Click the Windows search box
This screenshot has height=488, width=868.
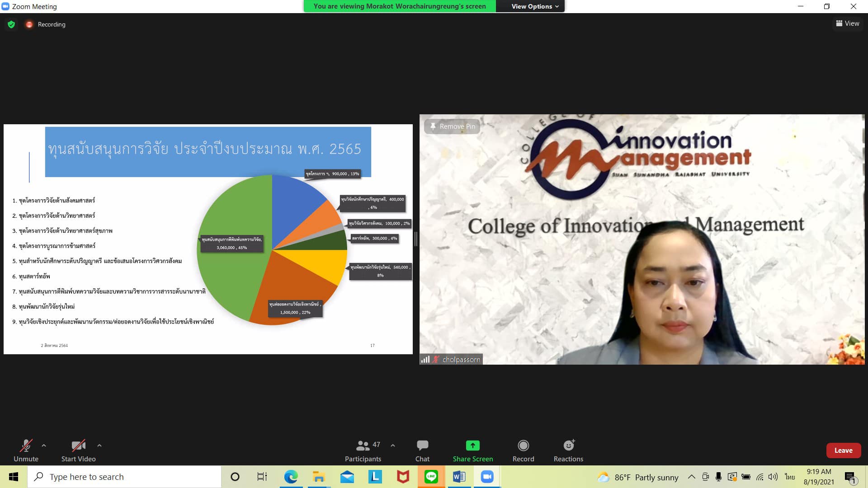tap(124, 477)
